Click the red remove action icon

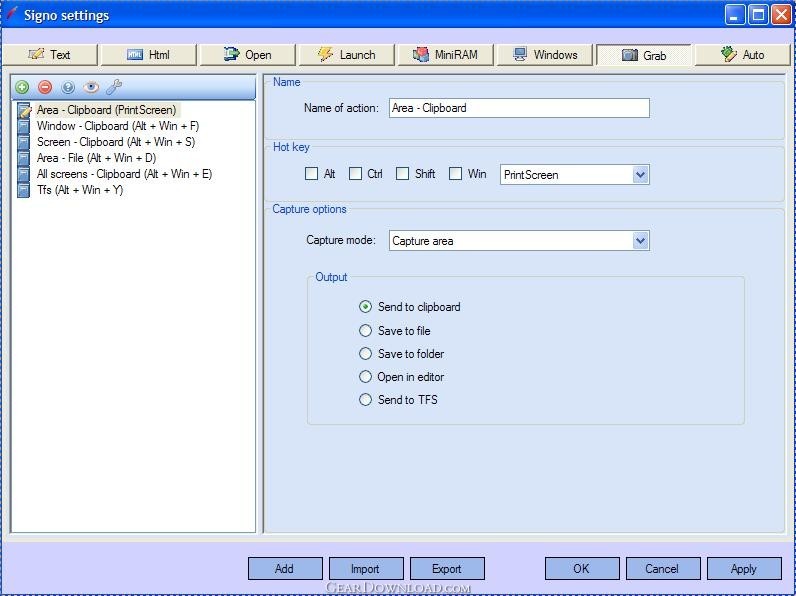pyautogui.click(x=45, y=87)
